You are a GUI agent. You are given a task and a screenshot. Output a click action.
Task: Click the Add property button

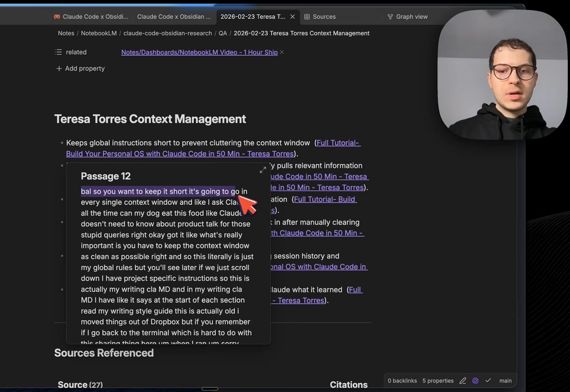click(x=81, y=69)
